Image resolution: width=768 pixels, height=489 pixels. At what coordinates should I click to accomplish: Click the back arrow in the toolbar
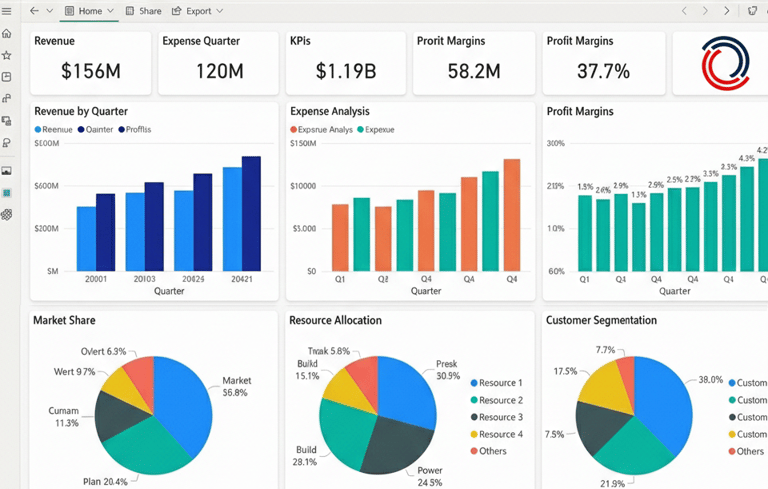point(34,11)
